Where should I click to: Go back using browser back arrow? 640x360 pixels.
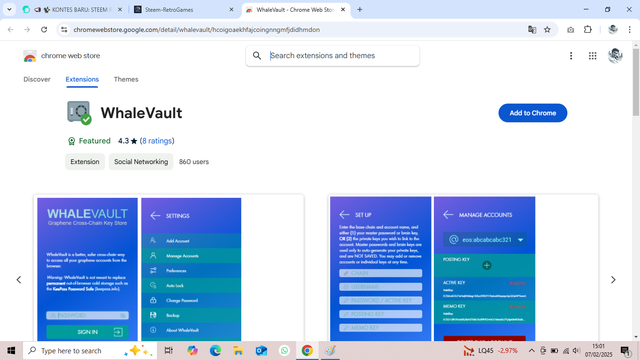(x=11, y=30)
